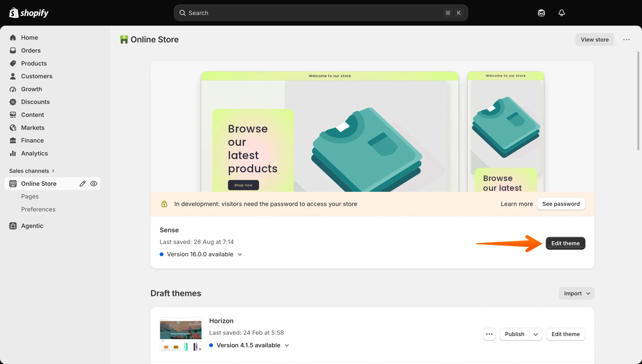Image resolution: width=642 pixels, height=364 pixels.
Task: Click the Discounts badge icon
Action: pyautogui.click(x=13, y=102)
